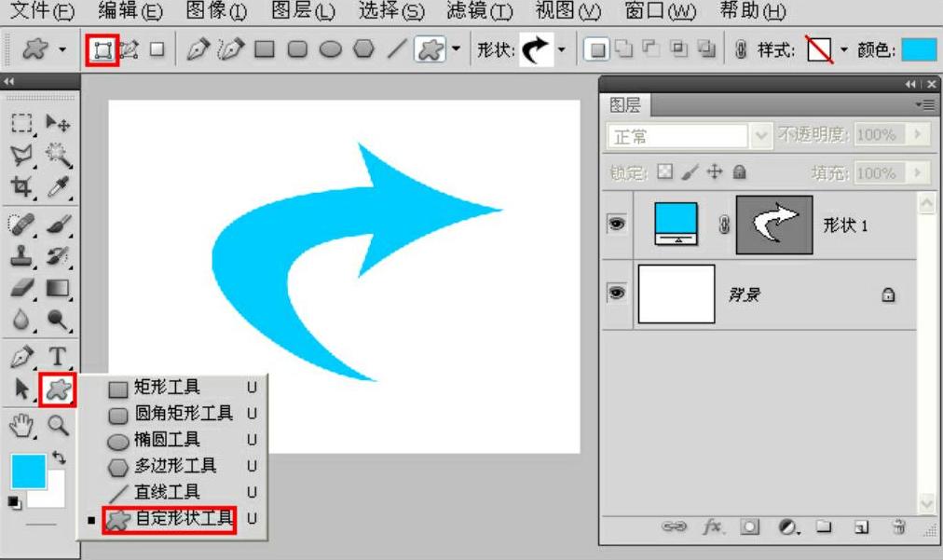Open the 窗口(W) menu

pyautogui.click(x=661, y=11)
